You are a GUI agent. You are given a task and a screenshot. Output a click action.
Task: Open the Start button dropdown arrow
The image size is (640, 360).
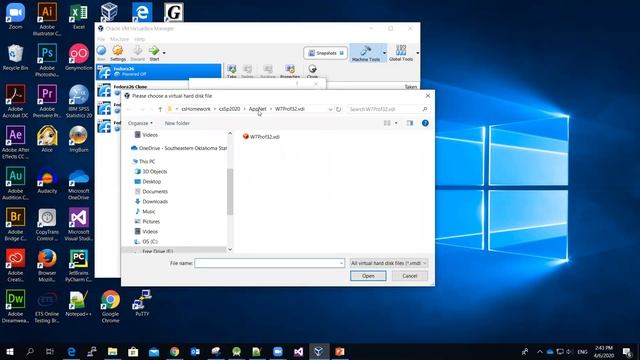pyautogui.click(x=164, y=53)
